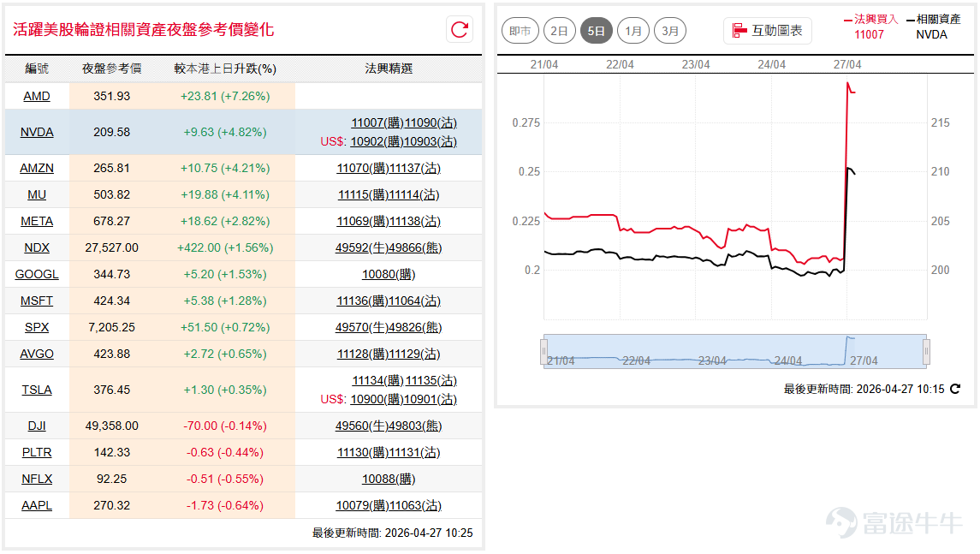980x554 pixels.
Task: Open NVDA warrant 11007(購)11090(沽) link
Action: click(404, 122)
